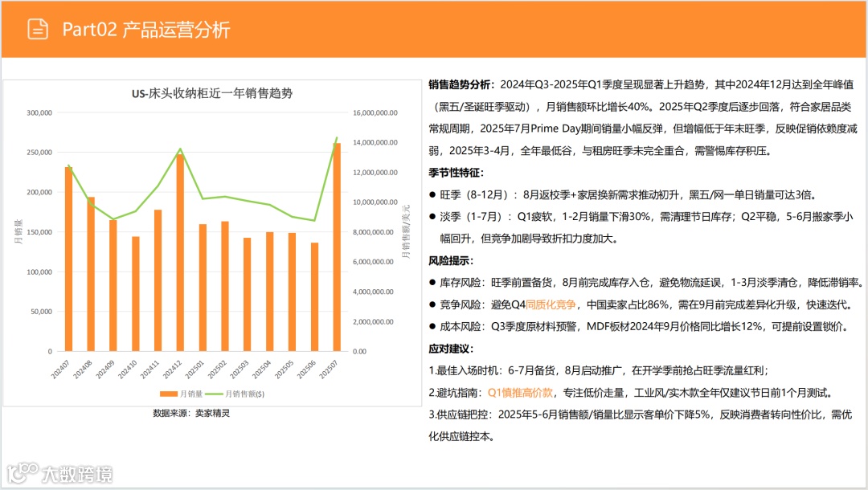Screen dimensions: 868x490
Task: Click the '应对建议:' heading
Action: 451,349
